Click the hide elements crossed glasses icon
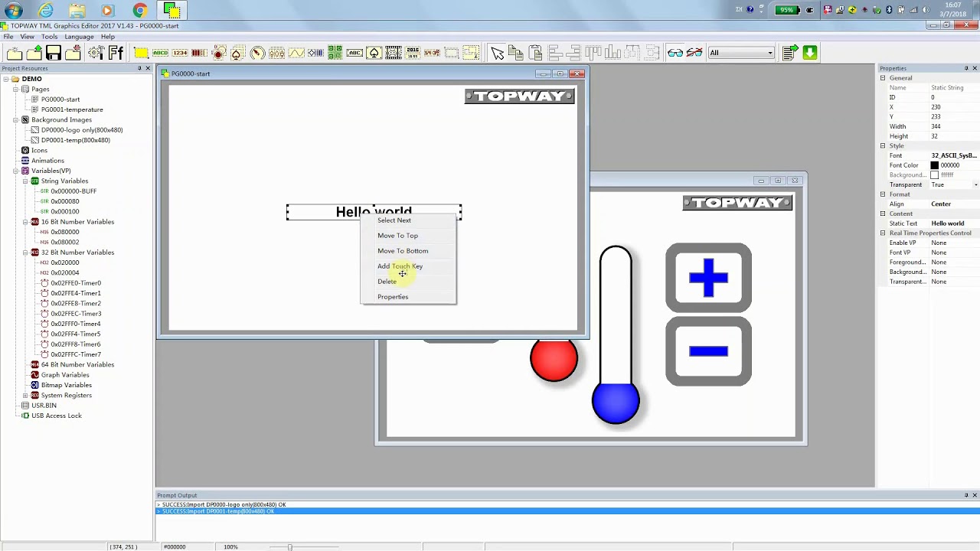The height and width of the screenshot is (551, 980). click(694, 53)
